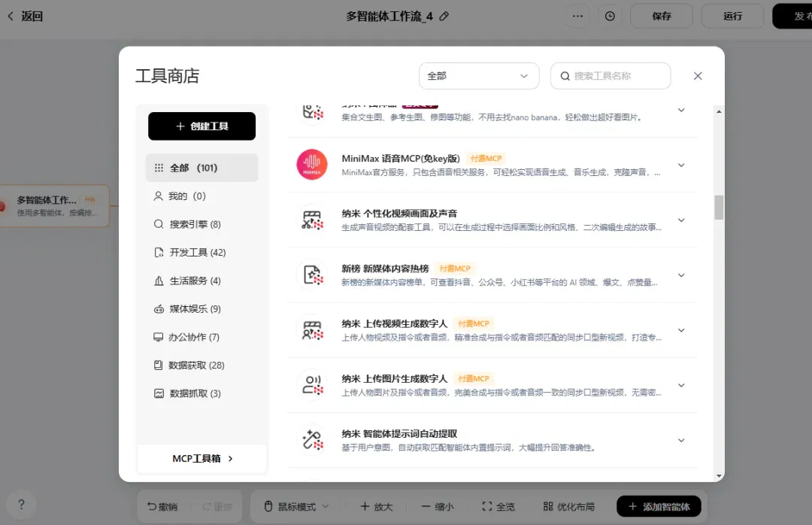Click the scrollbar up arrow
The width and height of the screenshot is (812, 525).
(719, 111)
